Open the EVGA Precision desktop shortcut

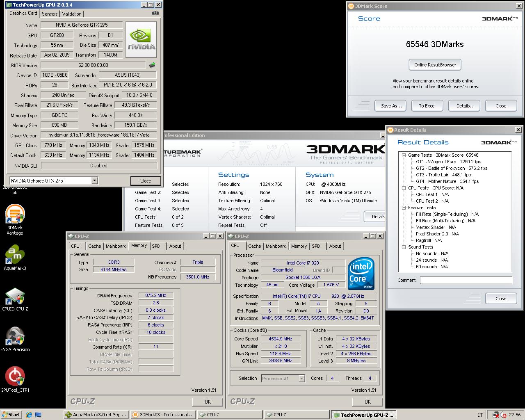pos(15,340)
